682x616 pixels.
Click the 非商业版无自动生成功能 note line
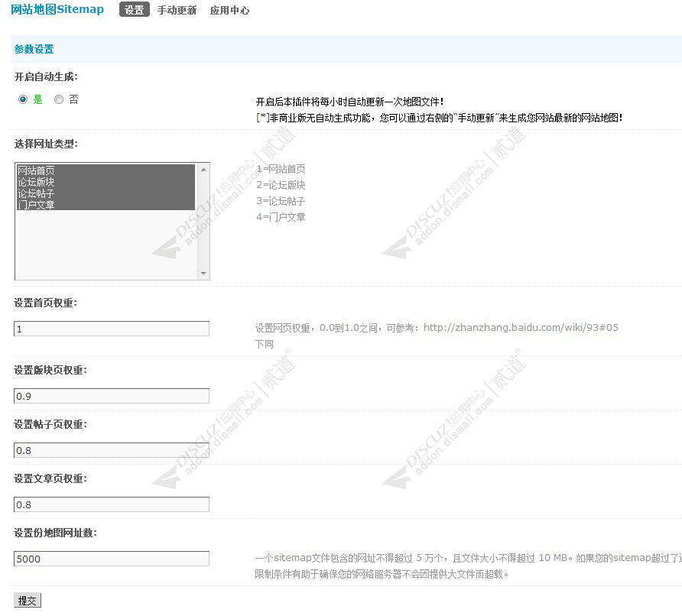point(440,118)
